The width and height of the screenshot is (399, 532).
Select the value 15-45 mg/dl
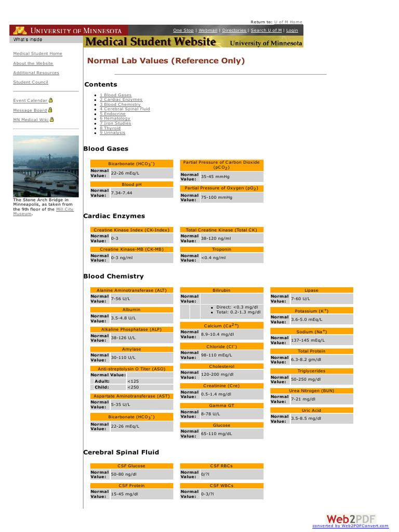pos(125,494)
